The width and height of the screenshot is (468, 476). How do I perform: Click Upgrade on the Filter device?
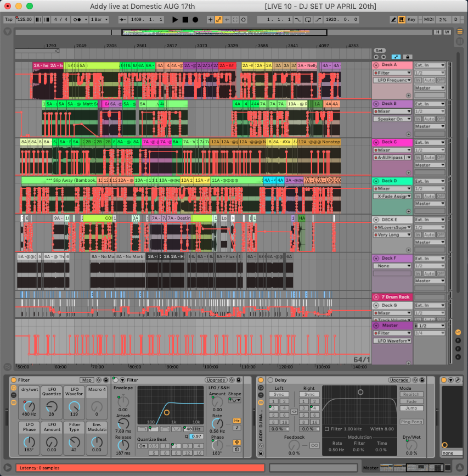(x=216, y=380)
